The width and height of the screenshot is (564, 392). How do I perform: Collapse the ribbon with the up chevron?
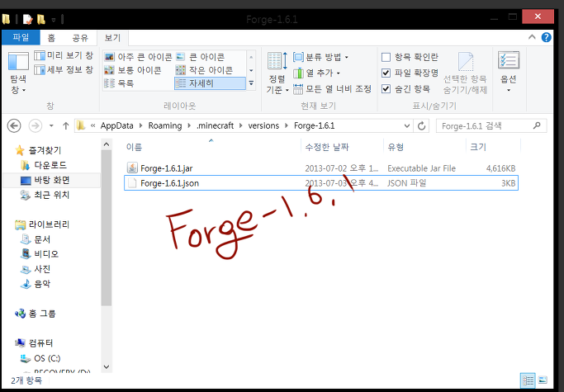(x=532, y=37)
